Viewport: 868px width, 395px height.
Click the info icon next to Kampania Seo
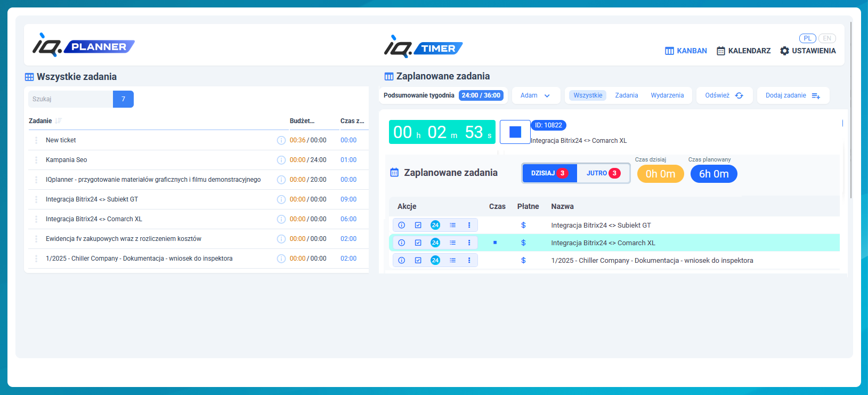click(281, 160)
